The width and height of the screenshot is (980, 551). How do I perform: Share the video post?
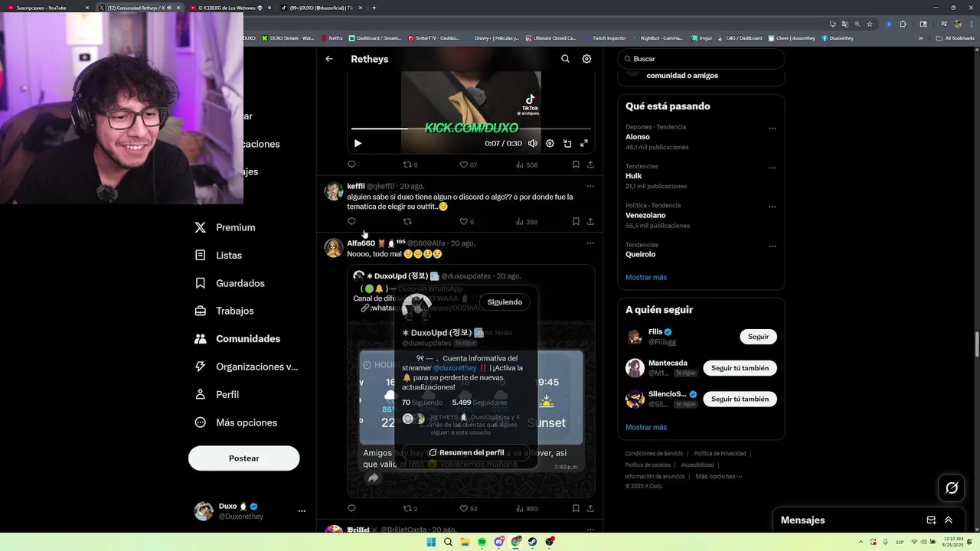point(590,165)
